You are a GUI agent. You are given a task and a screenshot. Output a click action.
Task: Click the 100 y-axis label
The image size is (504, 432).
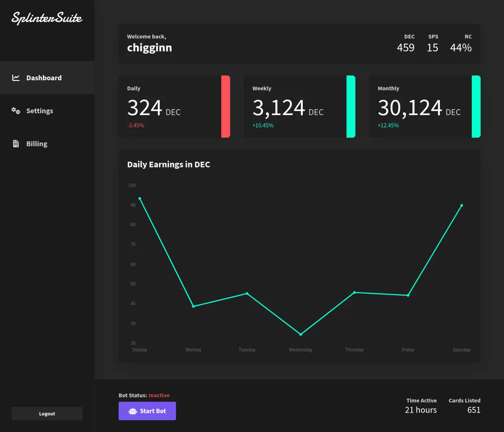(132, 185)
